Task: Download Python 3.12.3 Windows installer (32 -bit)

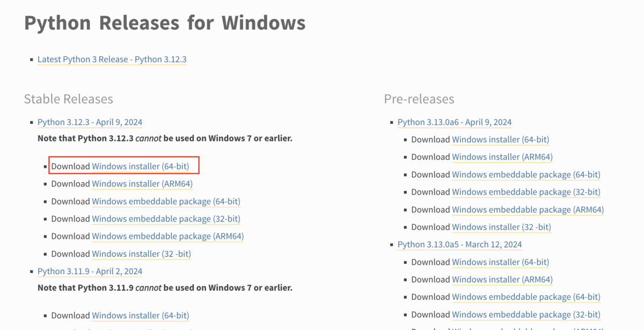Action: (x=142, y=254)
